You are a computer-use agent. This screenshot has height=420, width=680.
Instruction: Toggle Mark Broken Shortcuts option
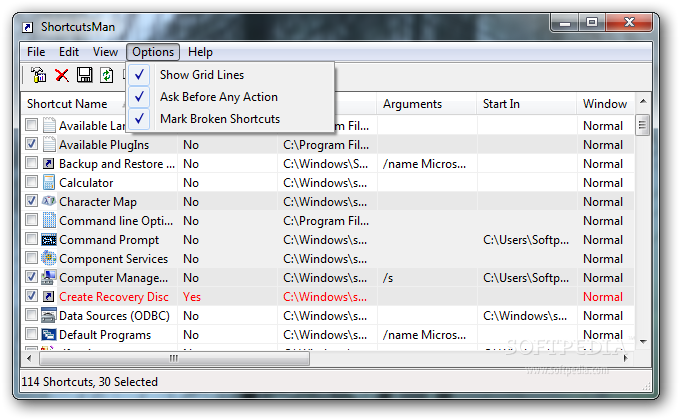point(230,119)
